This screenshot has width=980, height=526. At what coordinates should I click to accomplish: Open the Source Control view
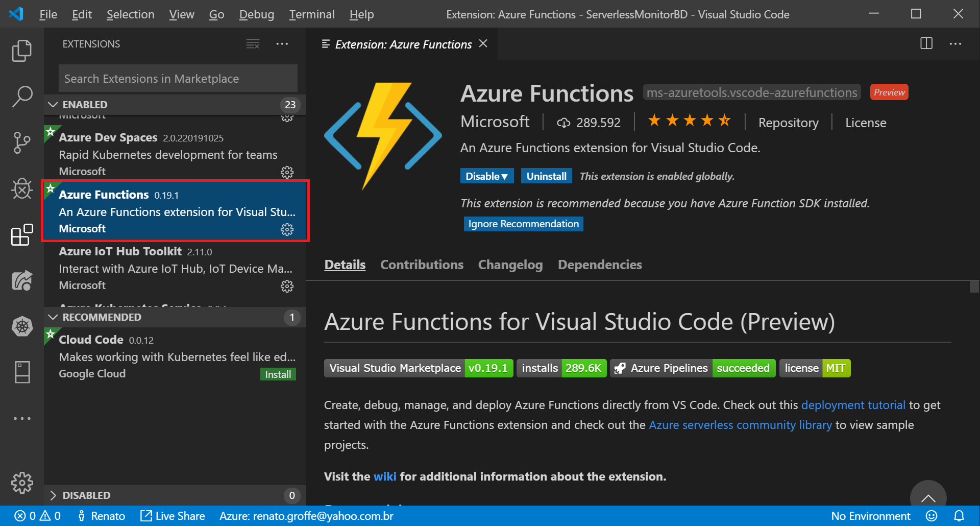coord(21,142)
